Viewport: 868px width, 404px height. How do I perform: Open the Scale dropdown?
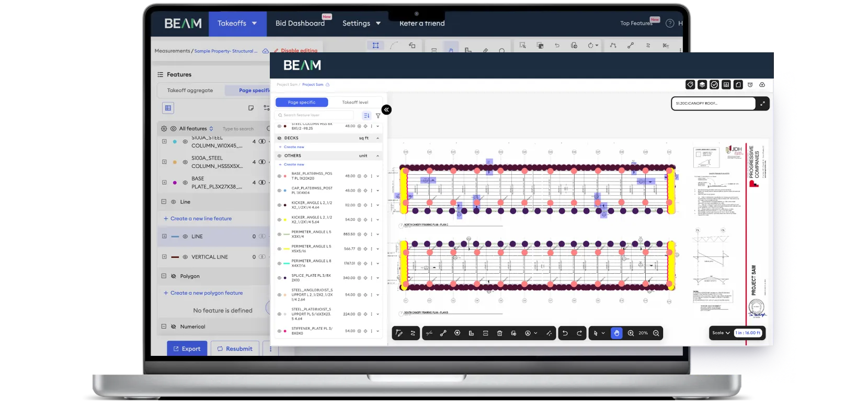[x=721, y=333]
